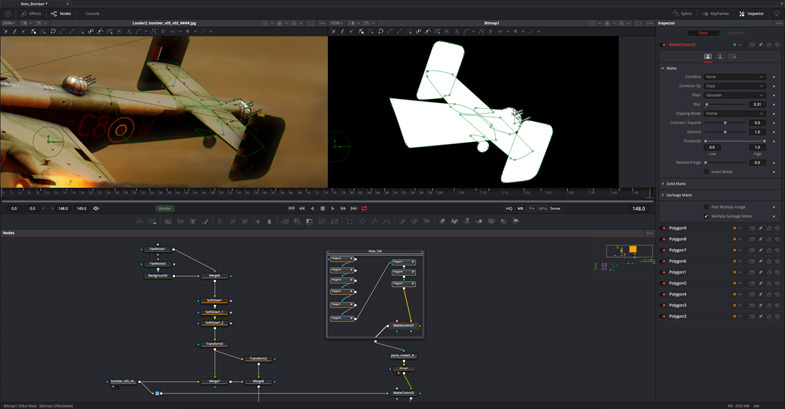Toggle Multiply Garbage Matte checkbox
The width and height of the screenshot is (785, 409).
(x=706, y=216)
